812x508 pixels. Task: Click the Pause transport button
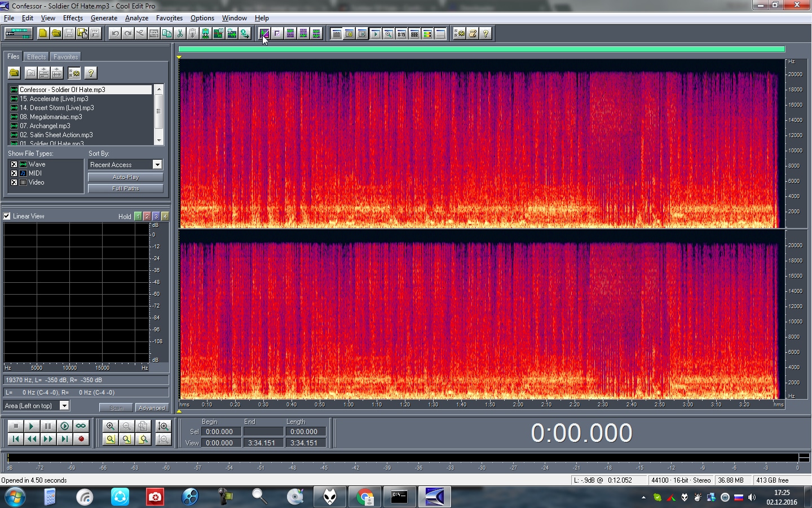point(48,426)
